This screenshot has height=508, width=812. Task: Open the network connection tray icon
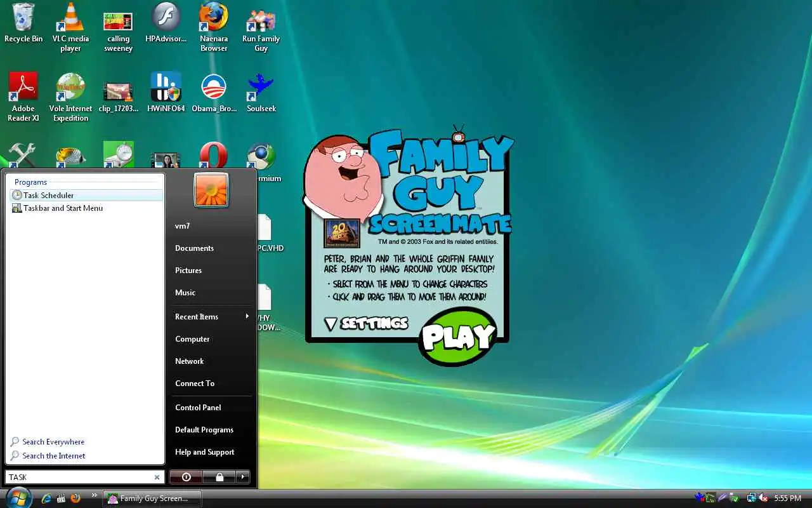pos(751,498)
